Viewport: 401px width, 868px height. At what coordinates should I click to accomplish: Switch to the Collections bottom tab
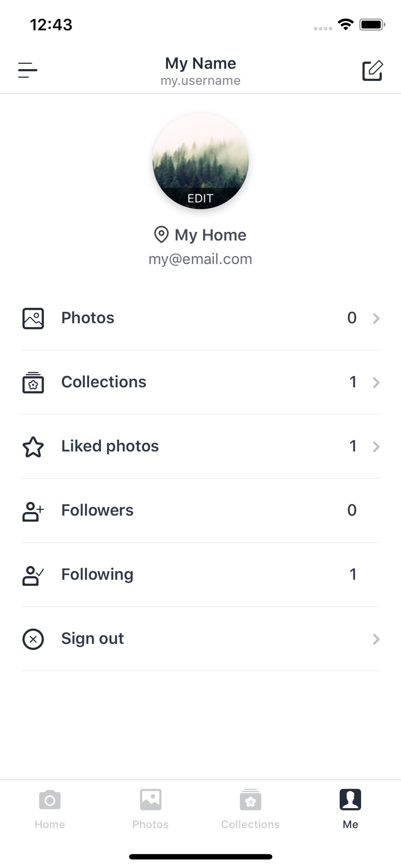pos(250,809)
